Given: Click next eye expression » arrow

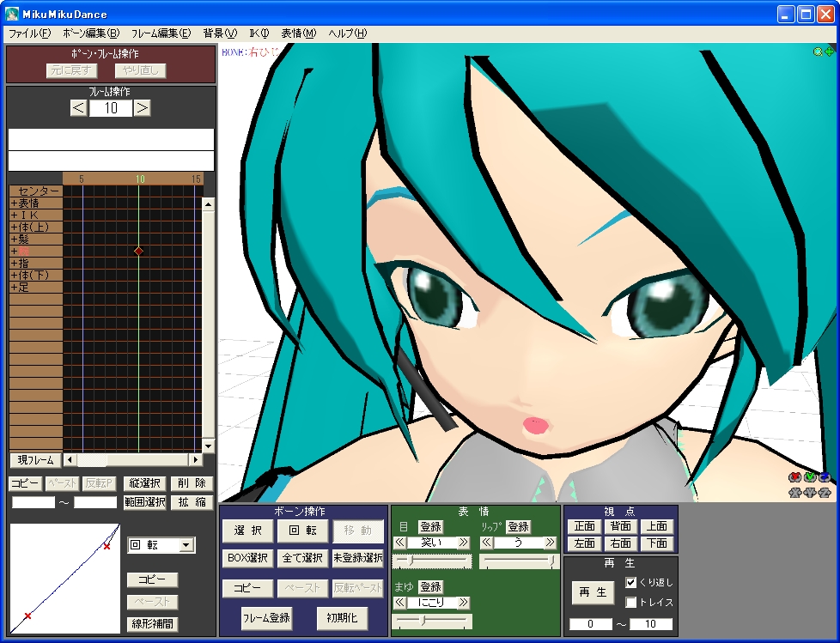Looking at the screenshot, I should point(464,543).
